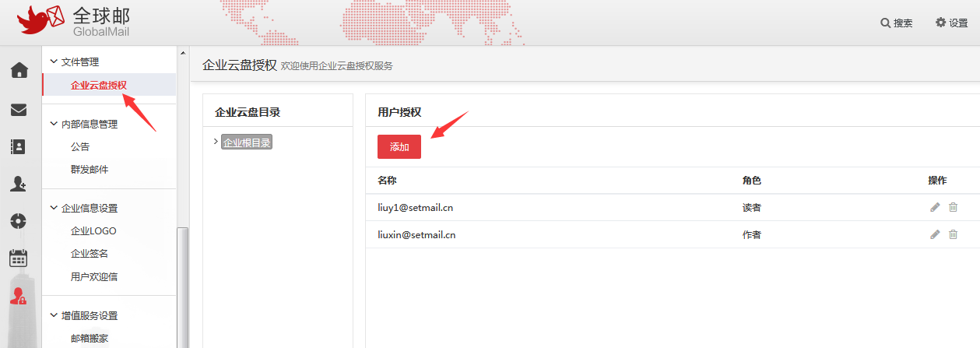
Task: Click the 读者 role cell
Action: 752,208
